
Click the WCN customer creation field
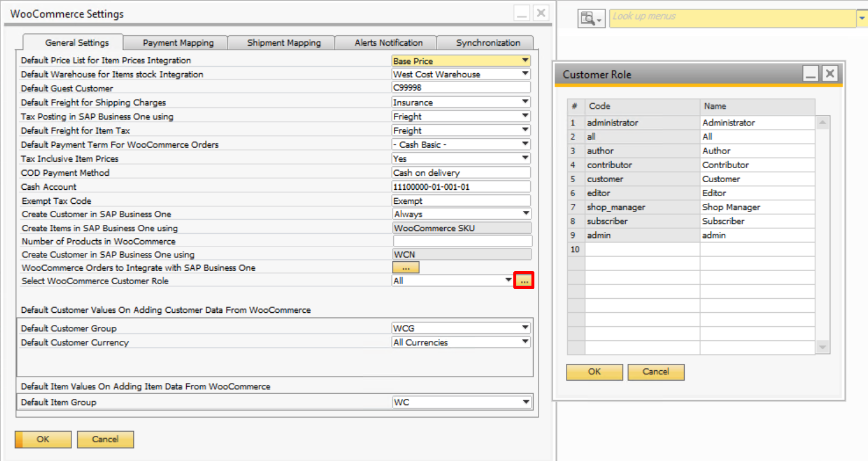tap(462, 255)
